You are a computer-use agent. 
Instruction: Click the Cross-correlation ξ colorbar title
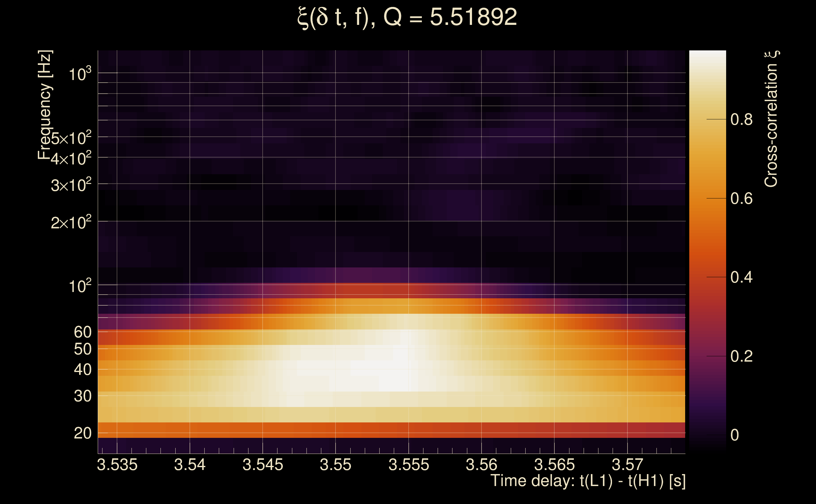click(x=771, y=119)
